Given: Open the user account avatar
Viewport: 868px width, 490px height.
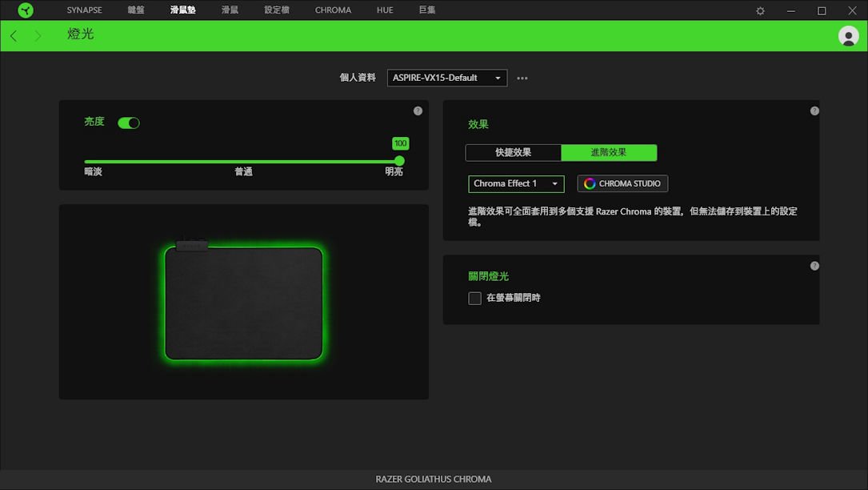Looking at the screenshot, I should click(x=848, y=36).
